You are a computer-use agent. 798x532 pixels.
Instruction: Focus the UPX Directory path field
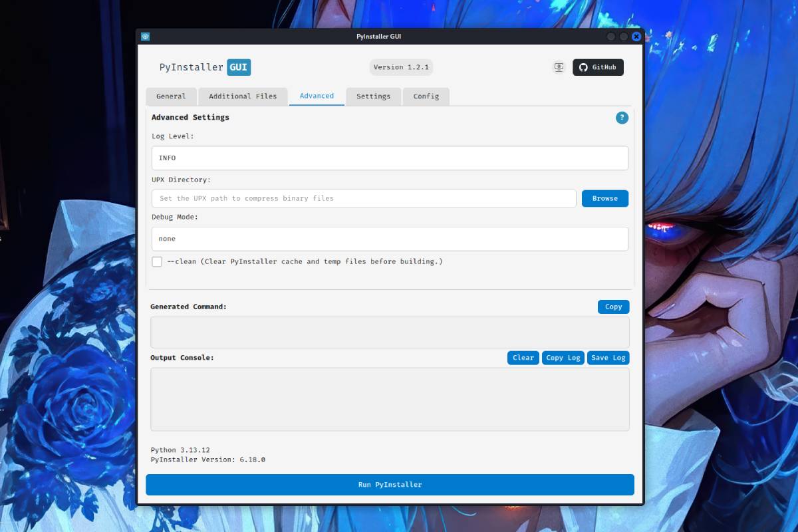click(364, 198)
